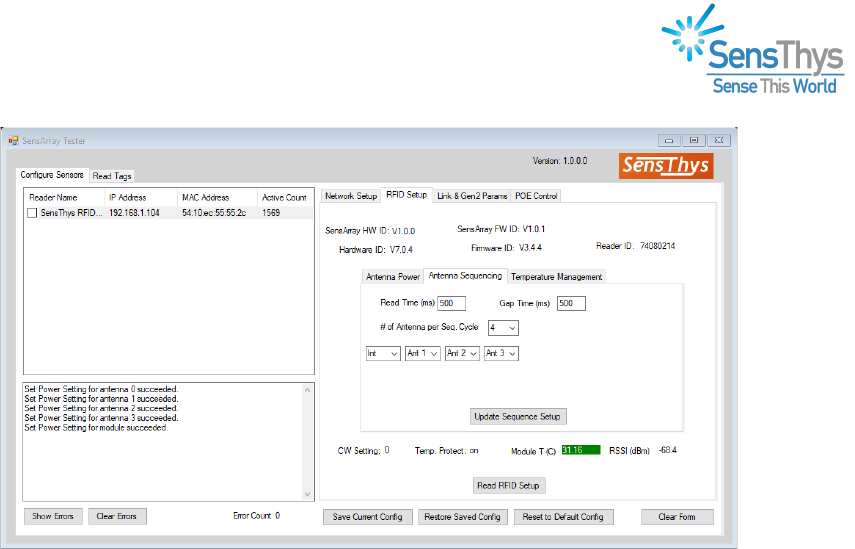Click log line 'Set Power Setting for module succeeded'
855x549 pixels.
[96, 428]
